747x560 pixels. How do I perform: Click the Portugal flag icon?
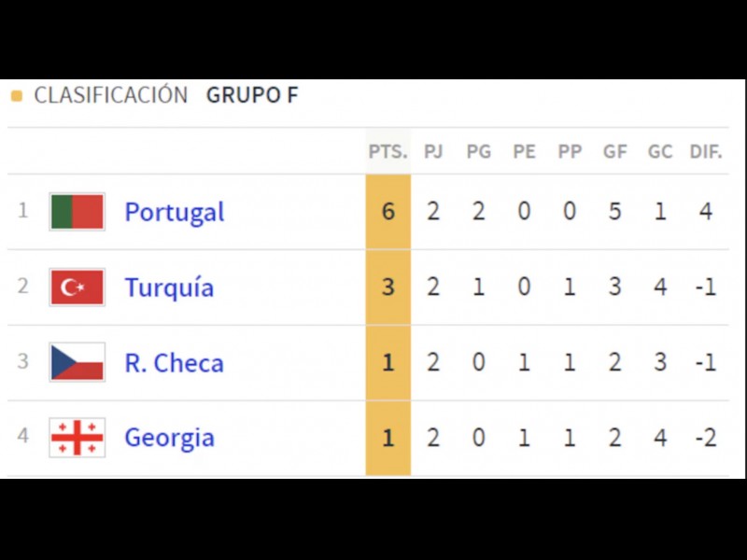[x=77, y=212]
